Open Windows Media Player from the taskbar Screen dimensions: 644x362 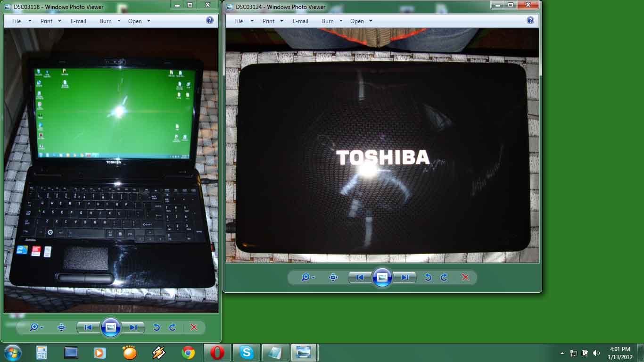click(x=99, y=353)
